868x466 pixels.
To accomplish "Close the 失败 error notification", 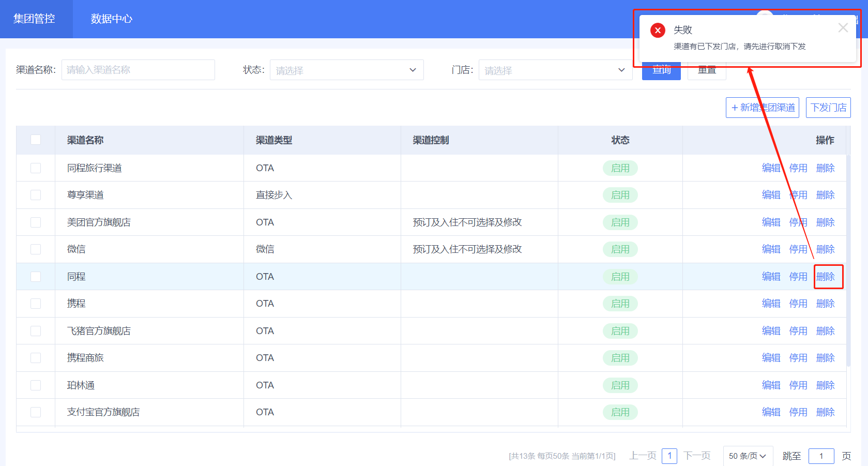I will [843, 28].
